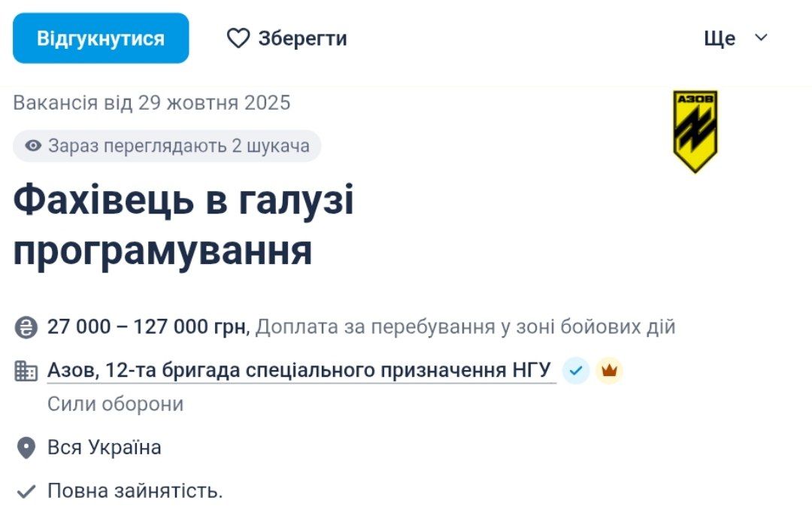
Task: Click the location pin icon
Action: coord(26,446)
